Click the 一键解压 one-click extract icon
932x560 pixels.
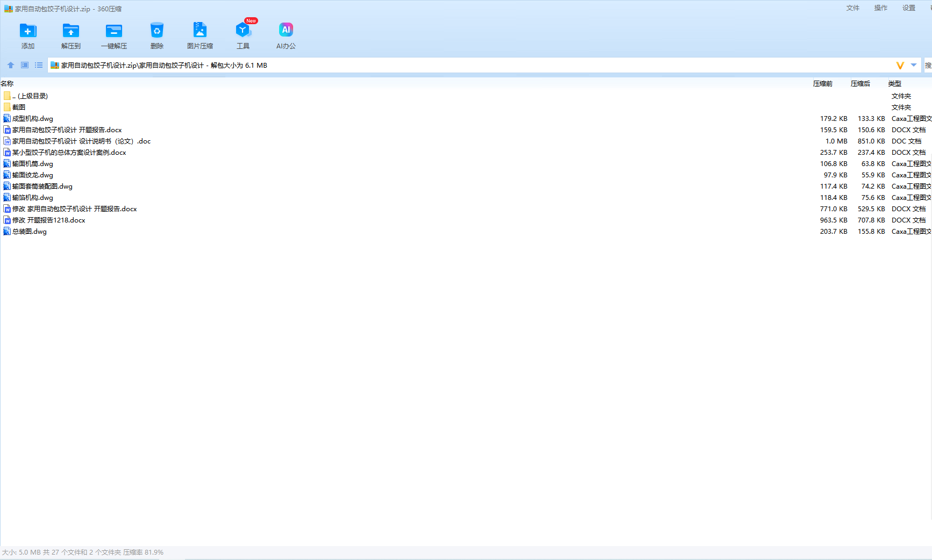coord(114,31)
